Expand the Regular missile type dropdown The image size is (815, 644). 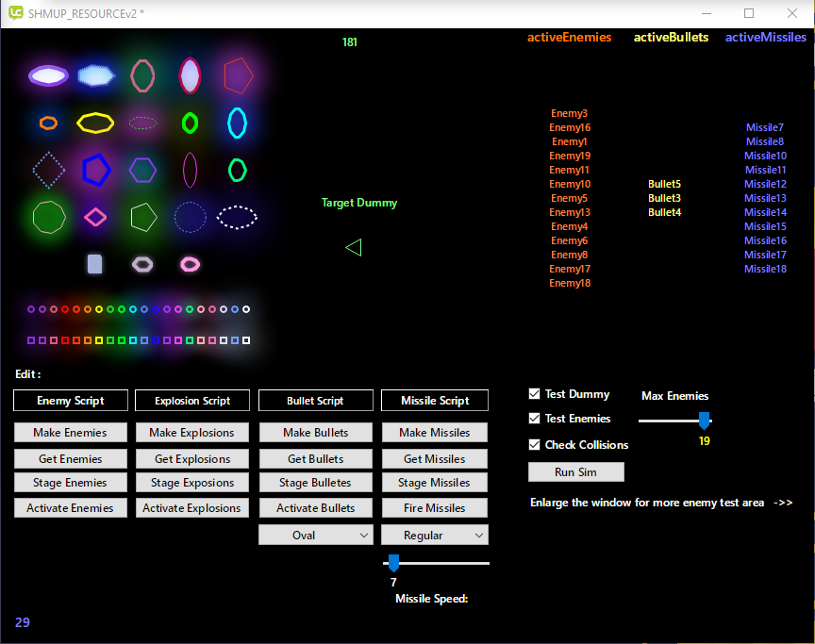point(435,536)
